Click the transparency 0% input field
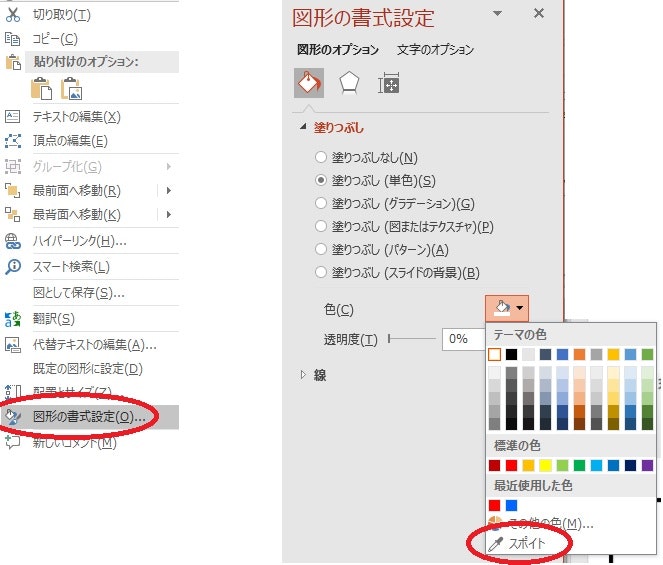The image size is (663, 565). [x=463, y=339]
